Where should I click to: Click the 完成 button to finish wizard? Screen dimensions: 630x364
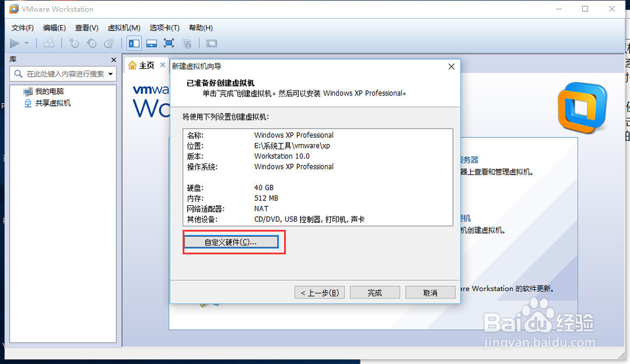click(x=374, y=292)
